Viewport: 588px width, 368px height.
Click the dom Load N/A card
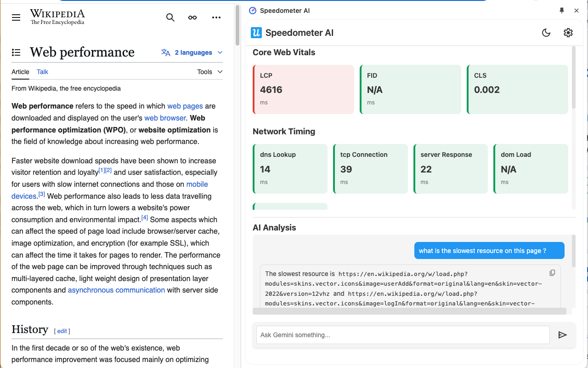pos(531,169)
